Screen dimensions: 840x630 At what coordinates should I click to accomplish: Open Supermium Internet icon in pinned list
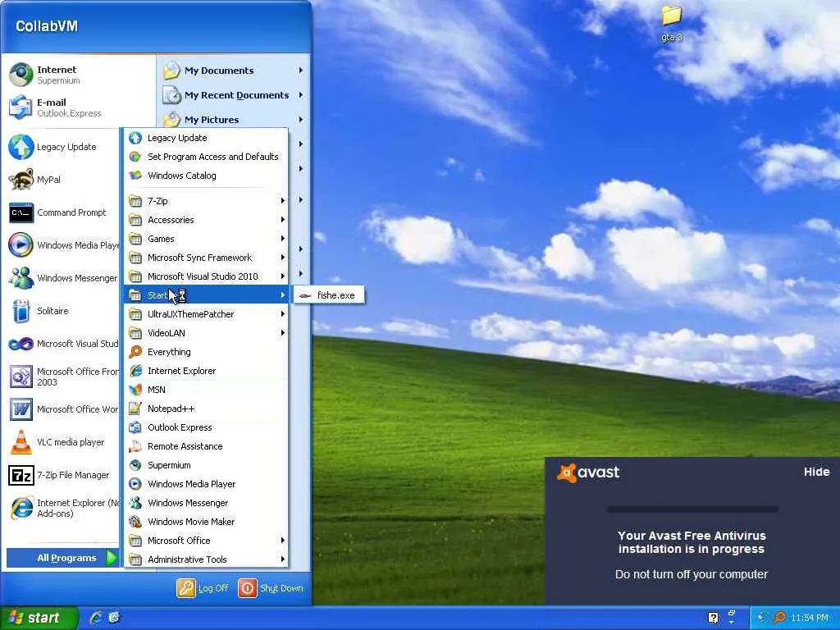tap(21, 75)
